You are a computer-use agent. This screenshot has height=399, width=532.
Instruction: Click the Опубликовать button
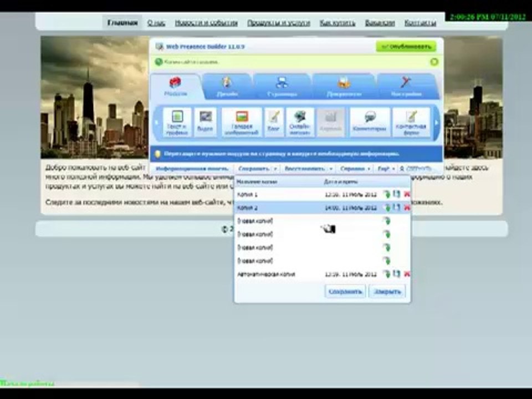406,47
